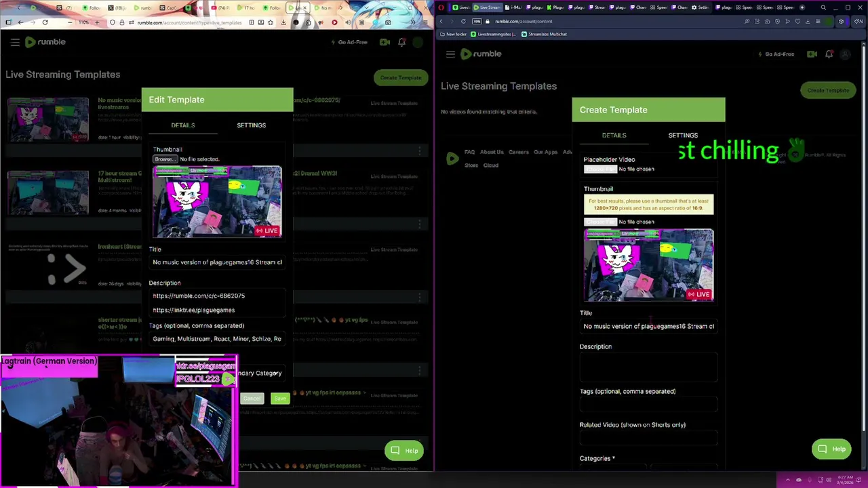Click Help chat button in left window
Viewport: 868px width, 488px height.
[404, 451]
